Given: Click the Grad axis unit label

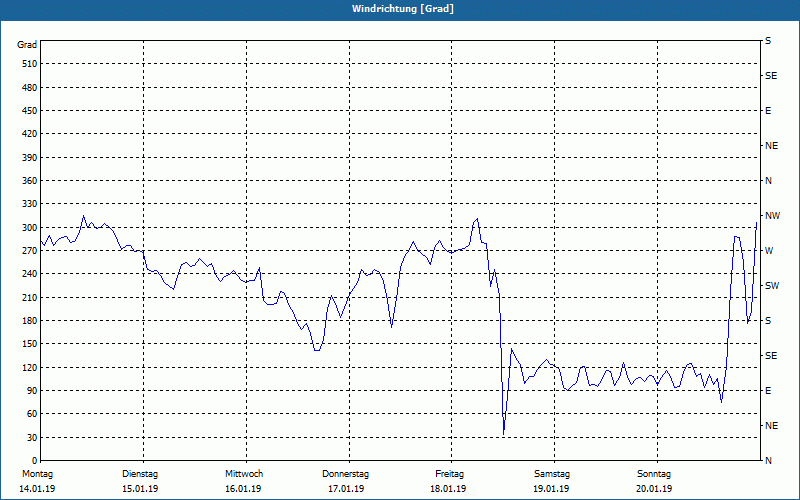Looking at the screenshot, I should [27, 45].
